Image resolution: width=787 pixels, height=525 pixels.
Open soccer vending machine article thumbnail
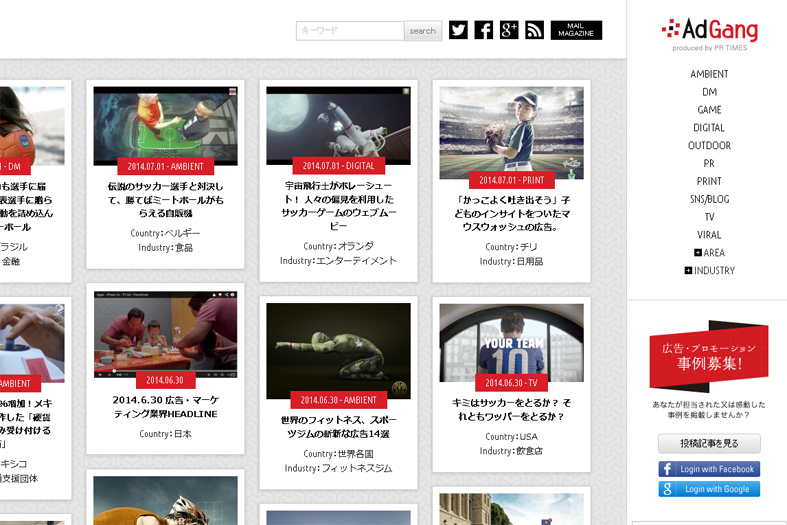(x=166, y=125)
